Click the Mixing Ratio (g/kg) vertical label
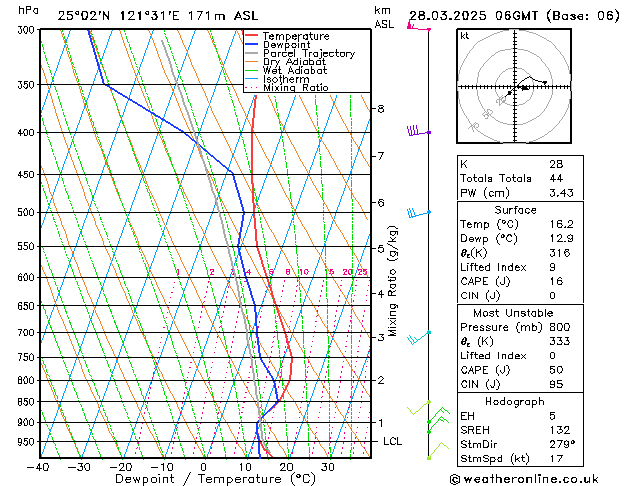The width and height of the screenshot is (629, 486). click(392, 281)
